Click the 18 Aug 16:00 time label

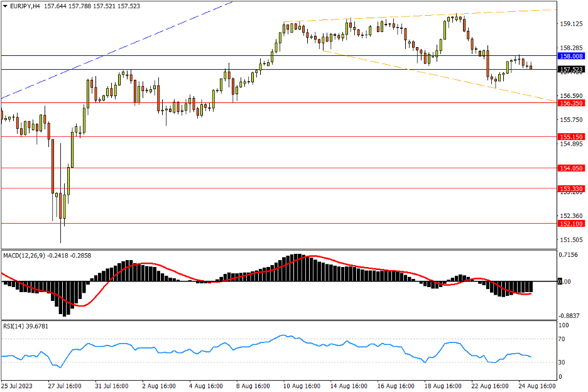click(x=444, y=384)
